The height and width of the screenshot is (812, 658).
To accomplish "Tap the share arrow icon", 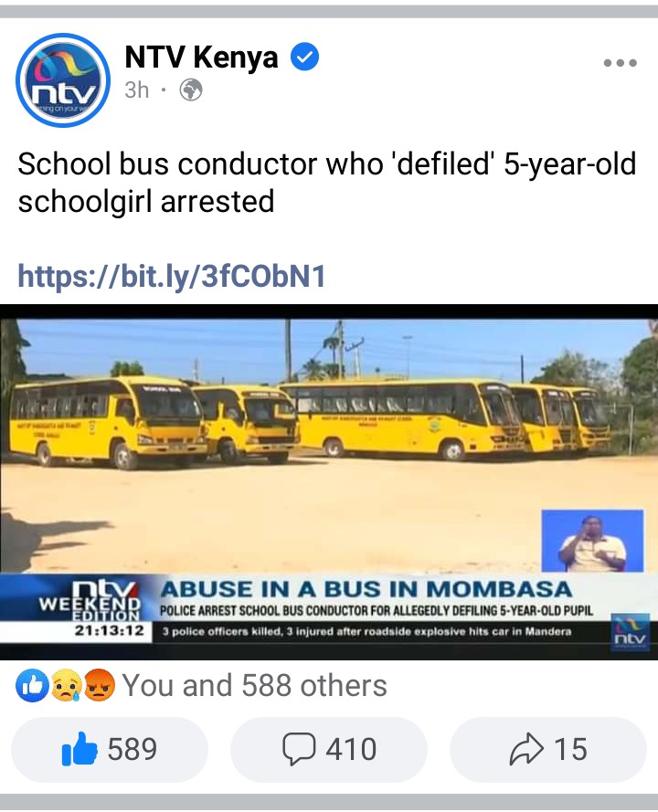I will tap(526, 749).
